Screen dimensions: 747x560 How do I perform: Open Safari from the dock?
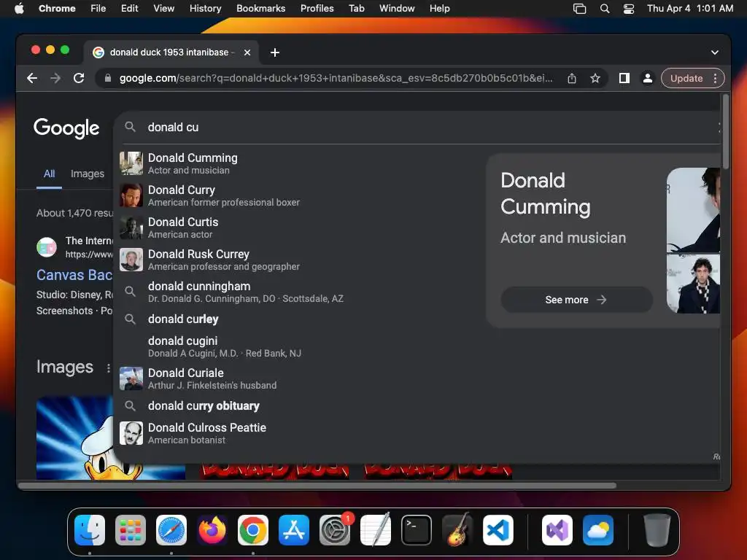171,530
